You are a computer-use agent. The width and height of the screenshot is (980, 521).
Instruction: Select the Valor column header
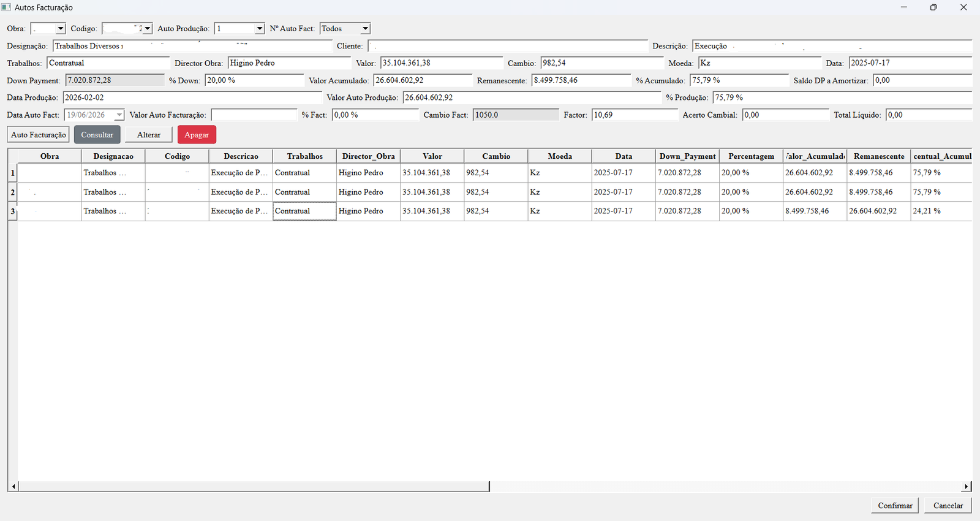coord(432,156)
